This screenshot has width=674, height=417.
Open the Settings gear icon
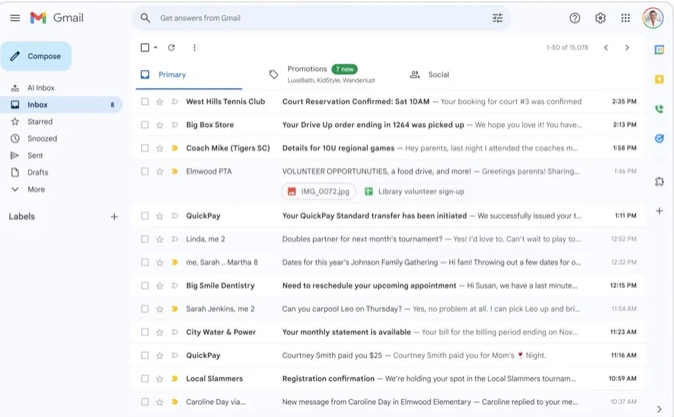pyautogui.click(x=600, y=18)
